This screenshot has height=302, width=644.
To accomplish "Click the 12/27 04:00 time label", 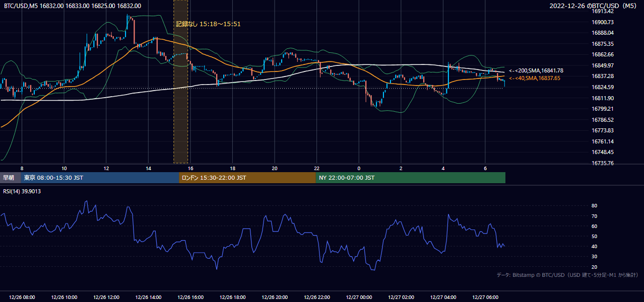I will [443, 297].
